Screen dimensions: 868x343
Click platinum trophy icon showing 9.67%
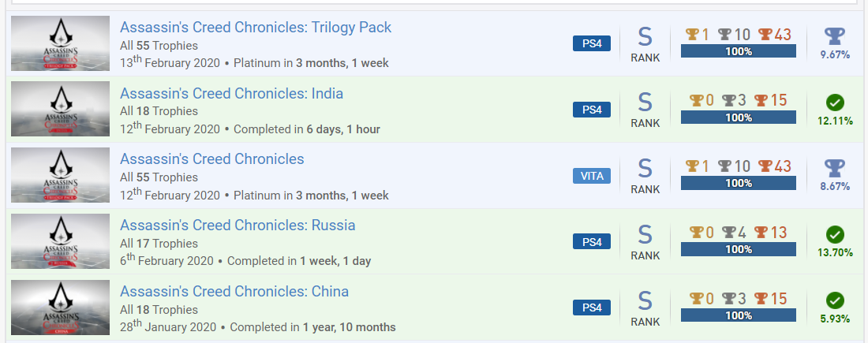835,36
